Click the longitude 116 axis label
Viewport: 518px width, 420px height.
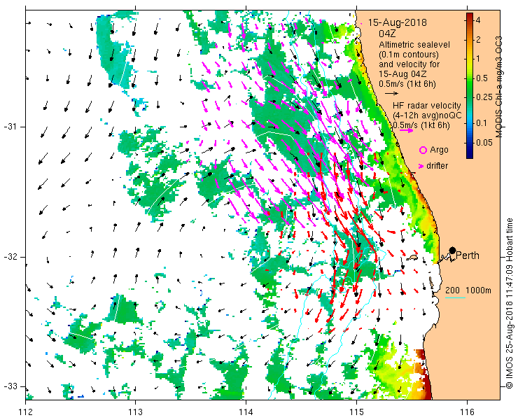[467, 412]
